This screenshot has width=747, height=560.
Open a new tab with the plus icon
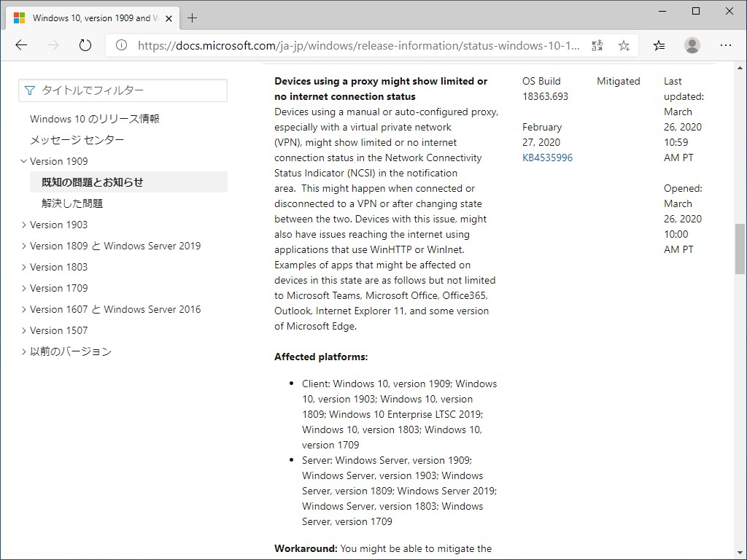(x=193, y=17)
